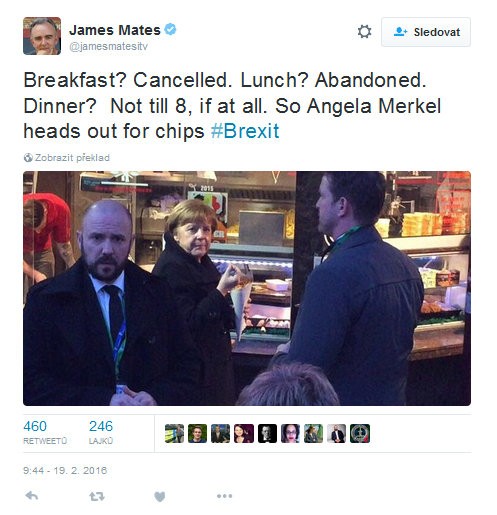Viewport: 497px width, 515px height.
Task: Click the blue verified badge icon
Action: 171,29
